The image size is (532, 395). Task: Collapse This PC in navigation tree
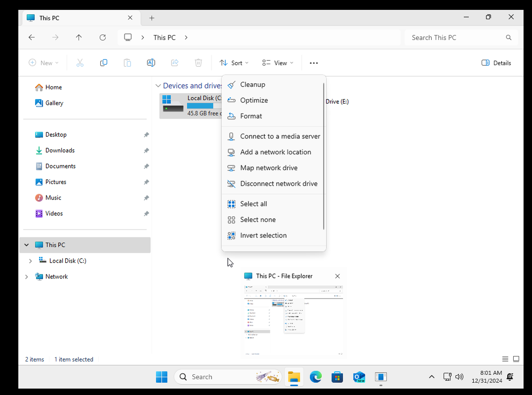(27, 245)
